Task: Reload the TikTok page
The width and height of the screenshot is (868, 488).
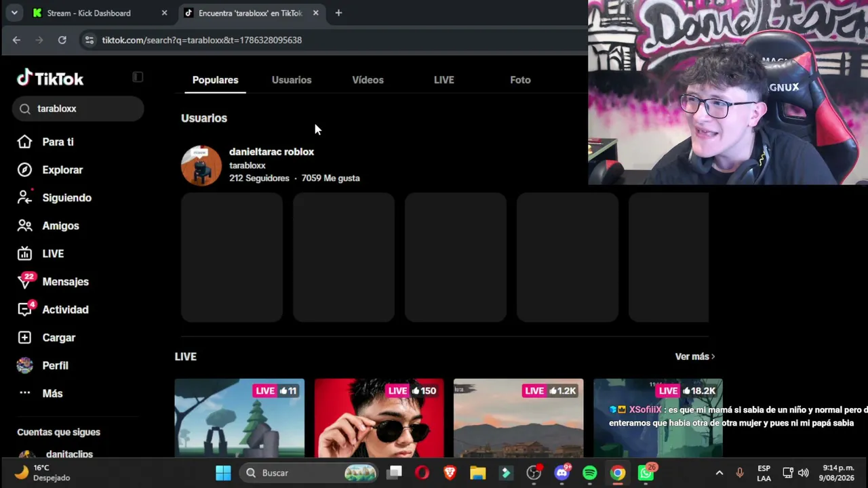Action: [62, 40]
